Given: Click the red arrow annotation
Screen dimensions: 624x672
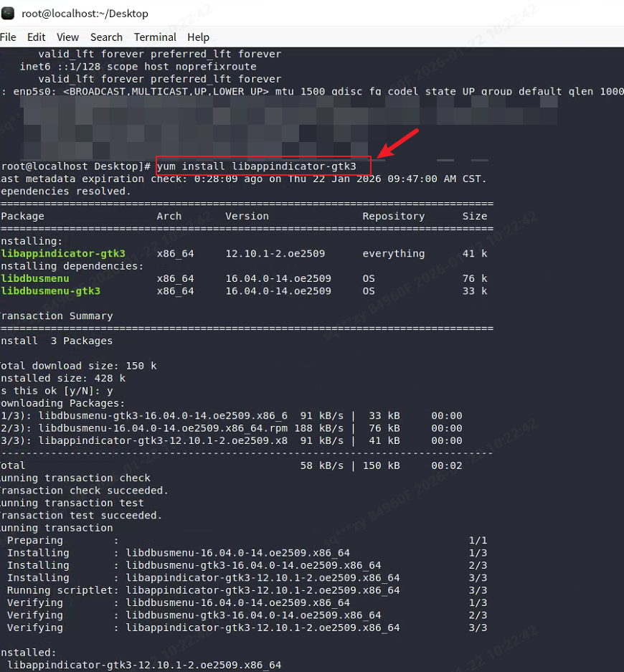Looking at the screenshot, I should (398, 143).
